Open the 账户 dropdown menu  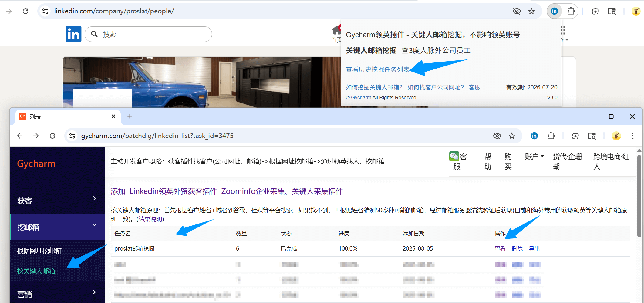(534, 157)
